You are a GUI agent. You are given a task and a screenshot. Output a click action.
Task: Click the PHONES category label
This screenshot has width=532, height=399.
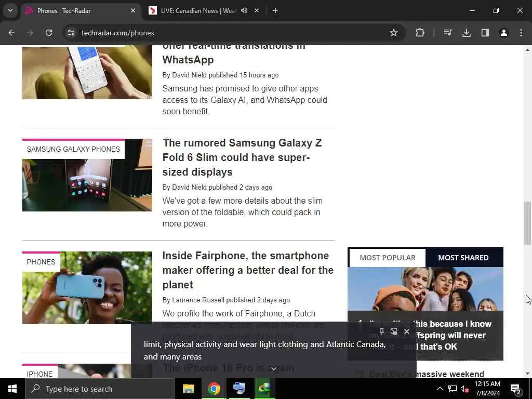tap(41, 262)
